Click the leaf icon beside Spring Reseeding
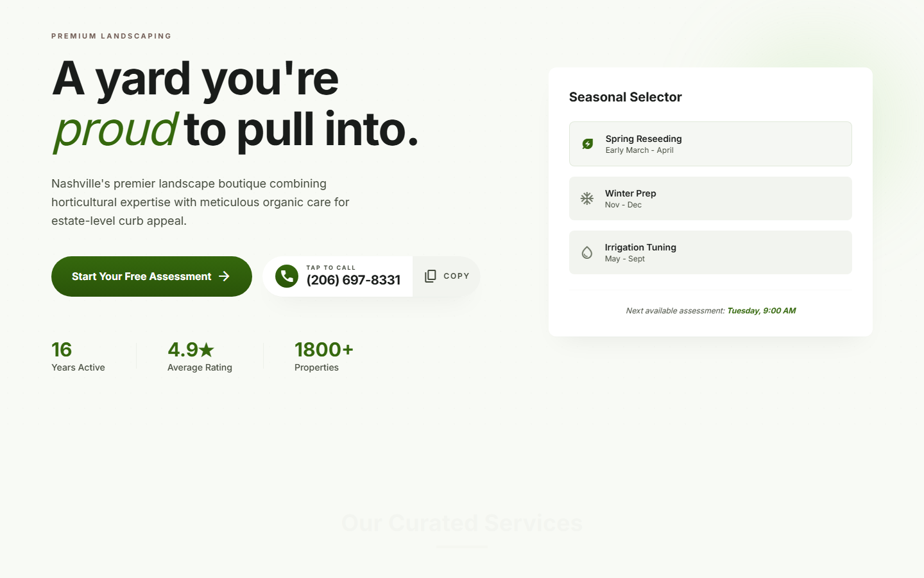Image resolution: width=924 pixels, height=578 pixels. tap(588, 144)
